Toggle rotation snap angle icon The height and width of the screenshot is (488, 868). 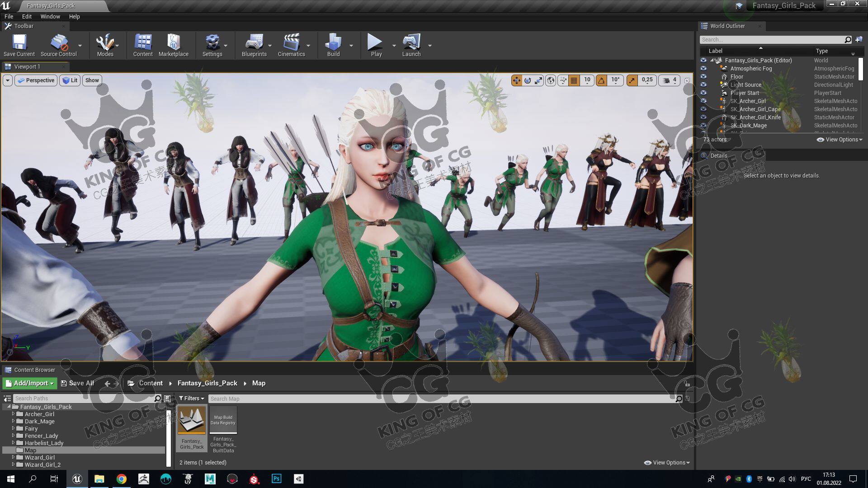coord(601,80)
